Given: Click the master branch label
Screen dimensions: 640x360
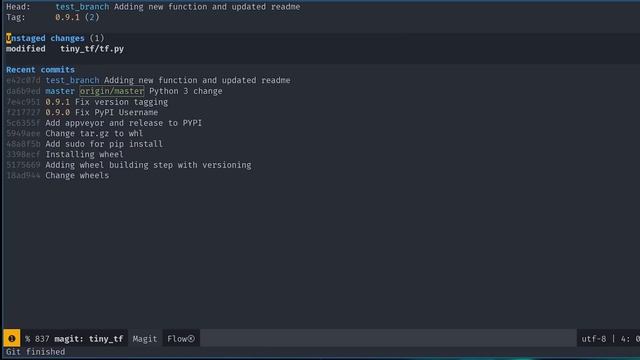Looking at the screenshot, I should click(x=60, y=91).
